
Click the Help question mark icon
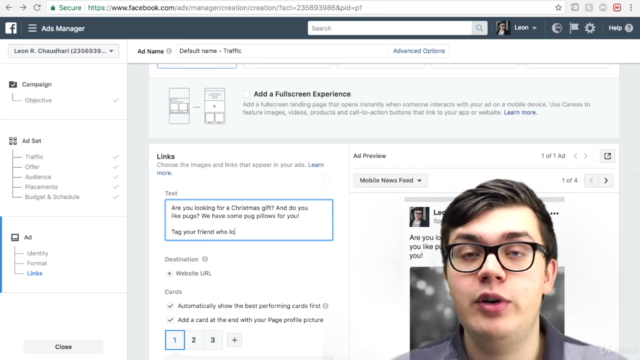click(629, 28)
